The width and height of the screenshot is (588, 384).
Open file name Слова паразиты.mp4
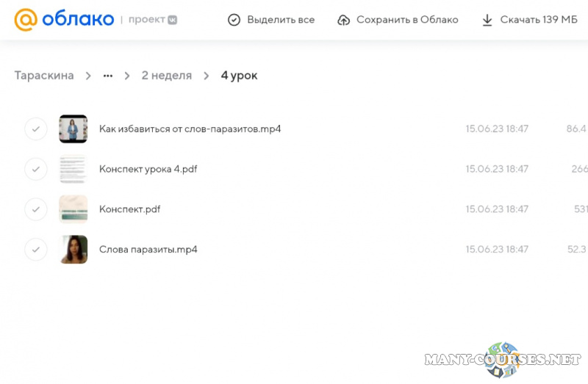(x=148, y=250)
